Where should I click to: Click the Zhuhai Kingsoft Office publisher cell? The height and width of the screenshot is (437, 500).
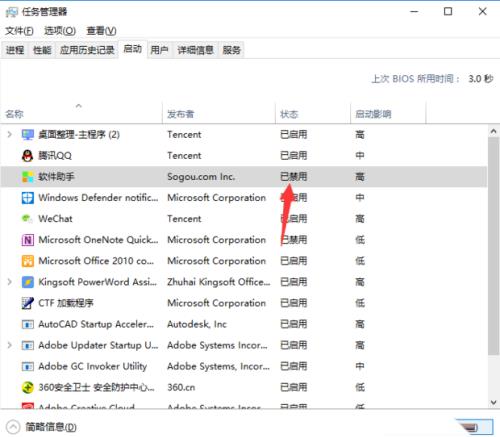(219, 282)
